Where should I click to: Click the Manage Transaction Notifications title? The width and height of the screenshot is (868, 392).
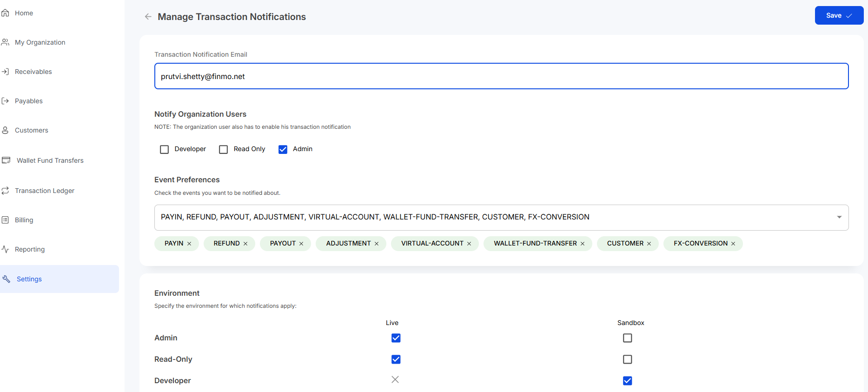232,17
